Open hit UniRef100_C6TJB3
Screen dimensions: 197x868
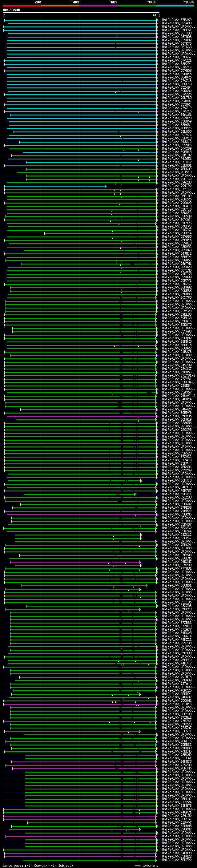(x=176, y=33)
